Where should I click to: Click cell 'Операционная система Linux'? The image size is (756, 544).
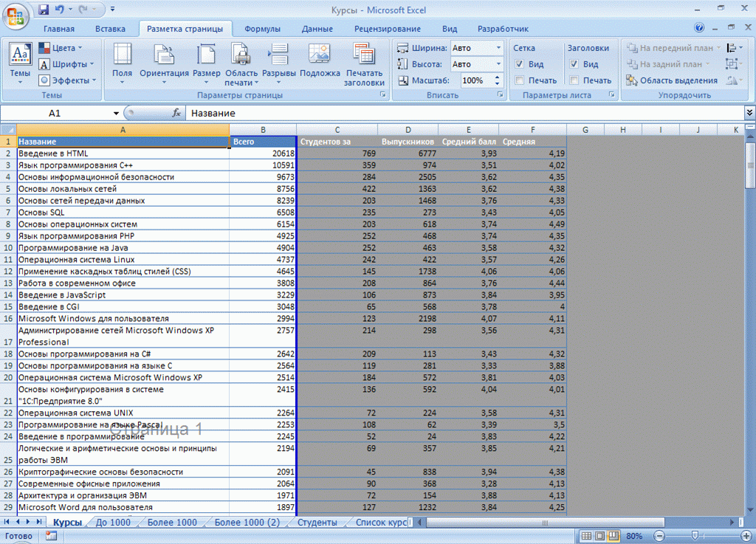click(123, 259)
